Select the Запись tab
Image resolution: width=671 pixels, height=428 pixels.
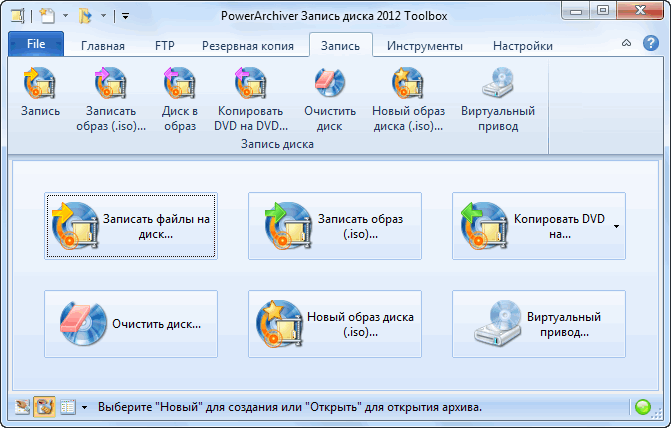341,46
